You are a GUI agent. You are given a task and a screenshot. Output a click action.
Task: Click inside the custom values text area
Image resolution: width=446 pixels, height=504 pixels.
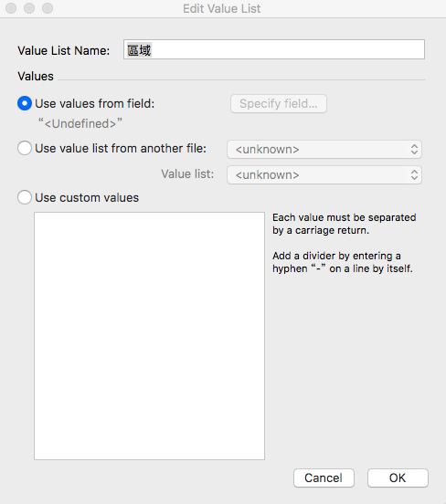[149, 336]
